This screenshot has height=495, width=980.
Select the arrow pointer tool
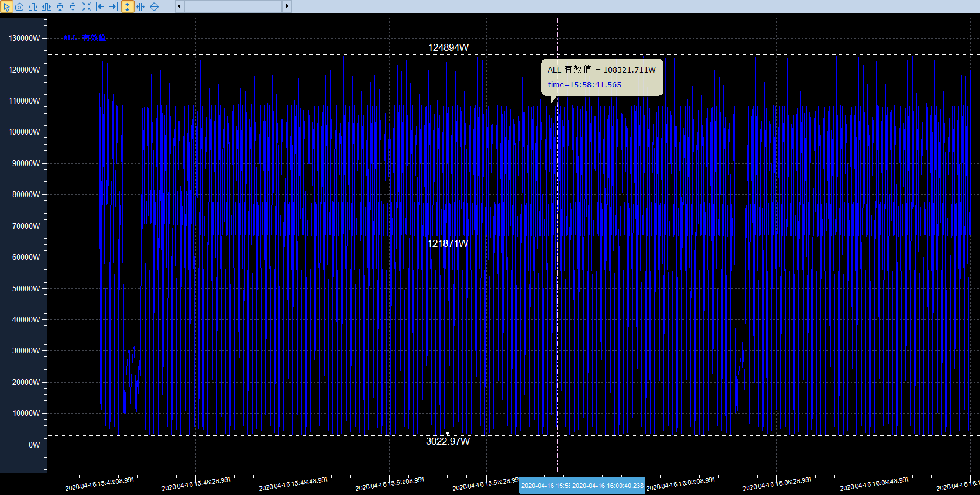(x=7, y=6)
